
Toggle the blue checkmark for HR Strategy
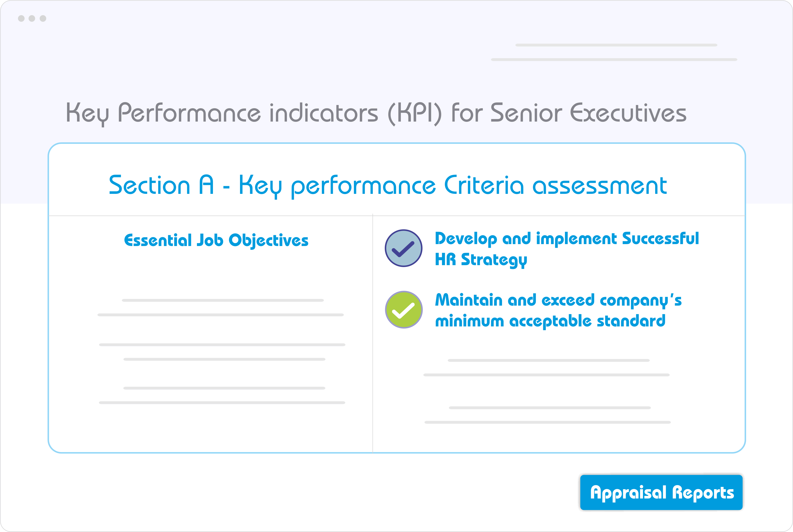tap(403, 248)
